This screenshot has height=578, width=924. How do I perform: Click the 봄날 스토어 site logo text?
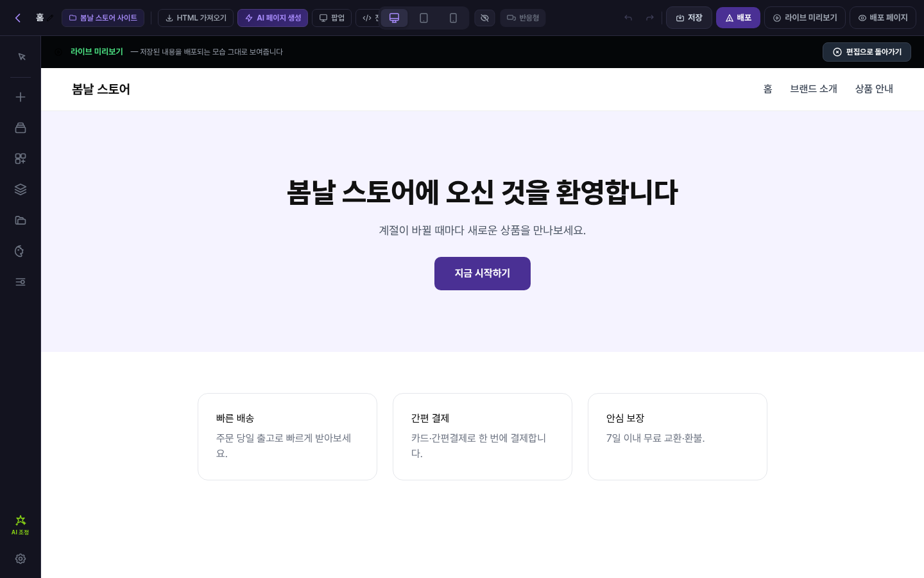(x=101, y=89)
